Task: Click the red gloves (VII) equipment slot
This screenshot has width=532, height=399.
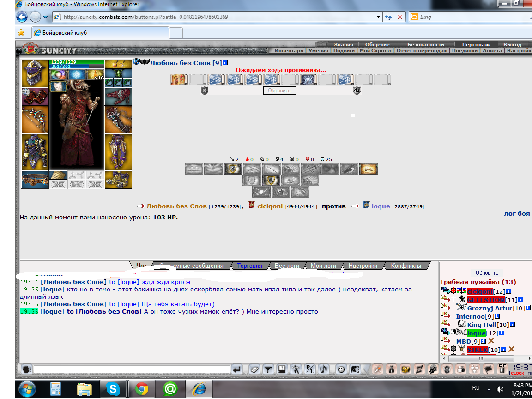Action: click(x=35, y=97)
